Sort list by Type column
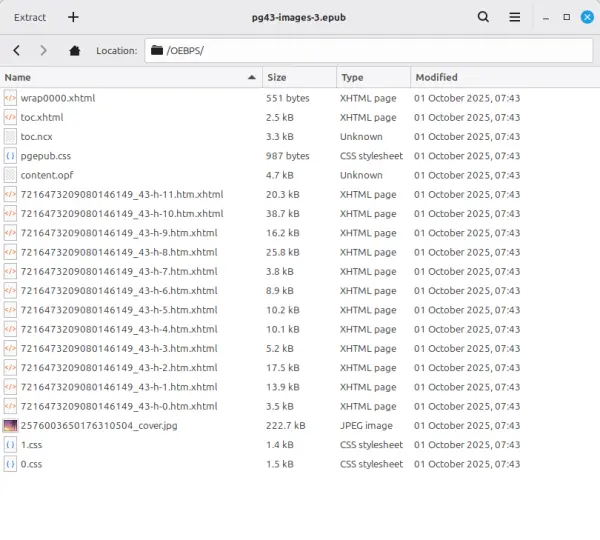 372,77
